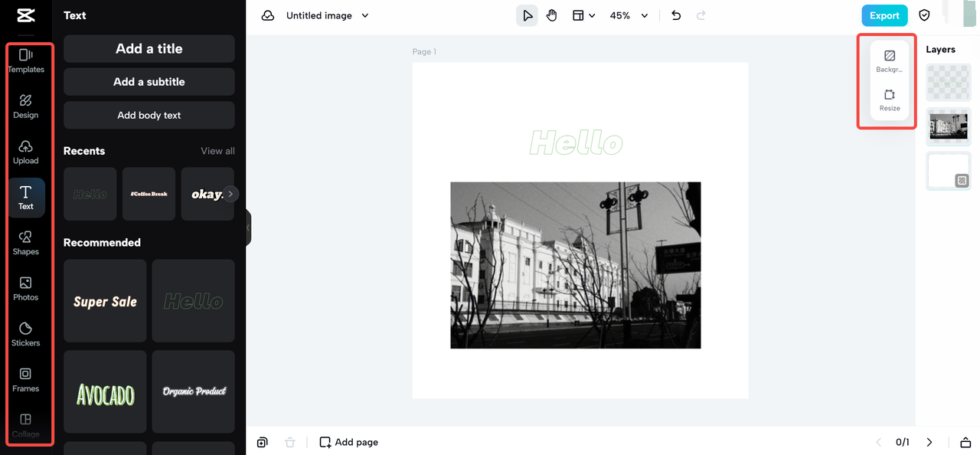This screenshot has height=455, width=980.
Task: Open the Collage sidebar tab
Action: [26, 425]
